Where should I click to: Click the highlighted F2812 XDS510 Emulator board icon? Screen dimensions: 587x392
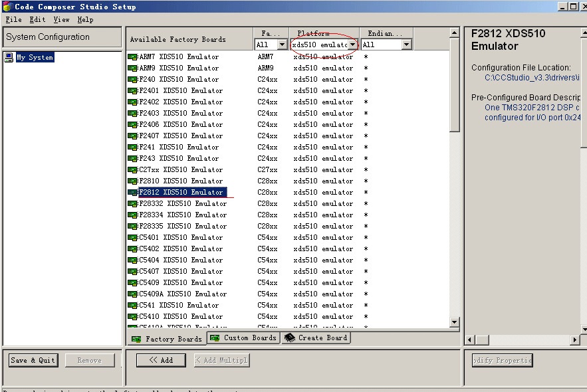(x=132, y=192)
